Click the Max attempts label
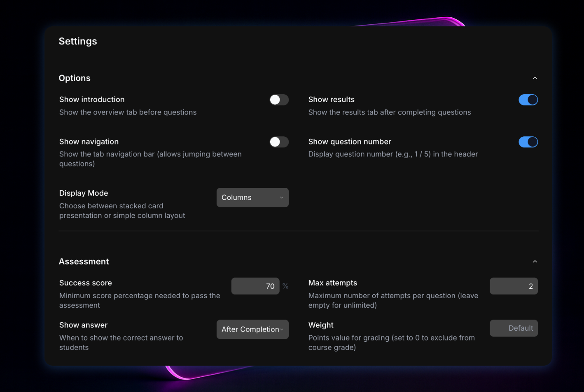584x392 pixels. (x=332, y=283)
